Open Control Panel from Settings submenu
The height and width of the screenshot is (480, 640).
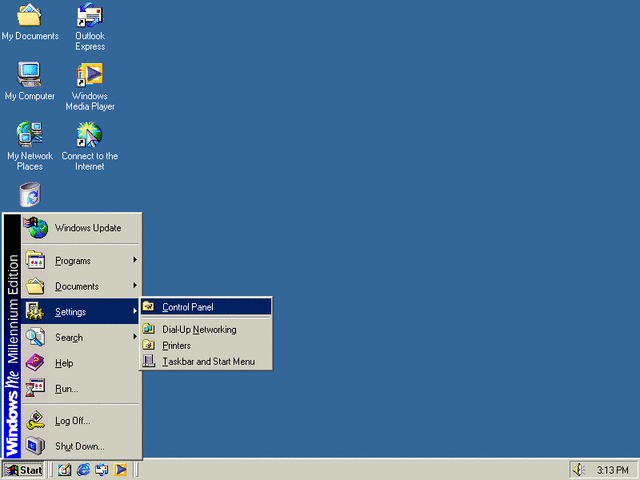(206, 307)
